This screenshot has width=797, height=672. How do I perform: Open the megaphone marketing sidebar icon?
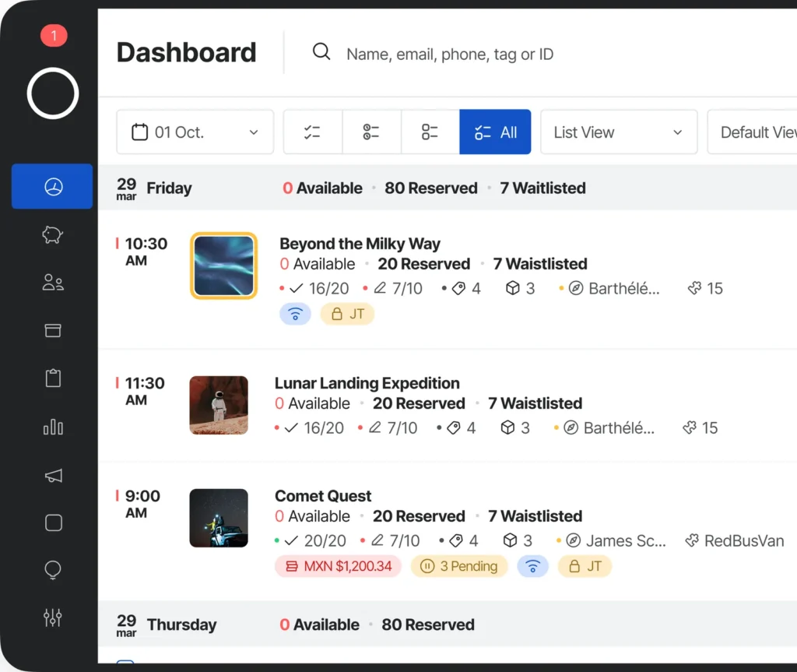53,476
